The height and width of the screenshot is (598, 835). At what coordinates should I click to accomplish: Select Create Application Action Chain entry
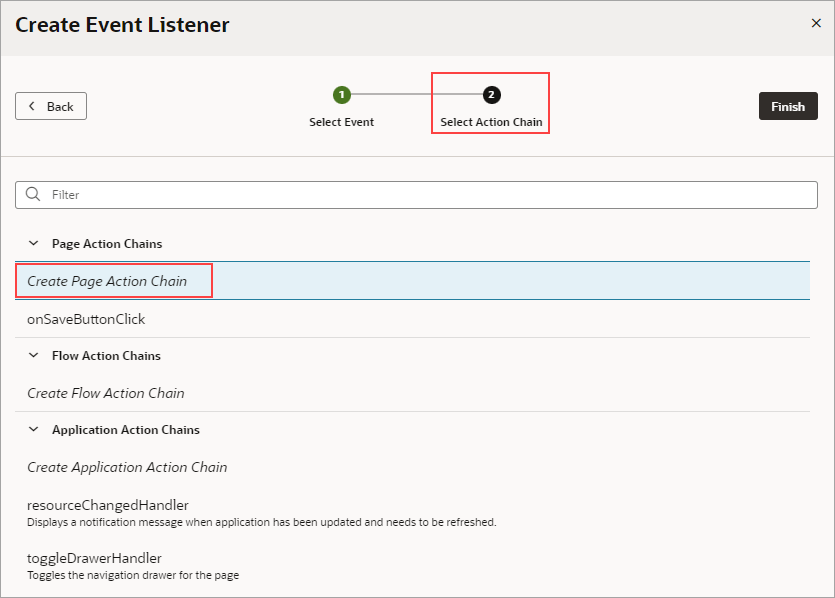[x=127, y=467]
